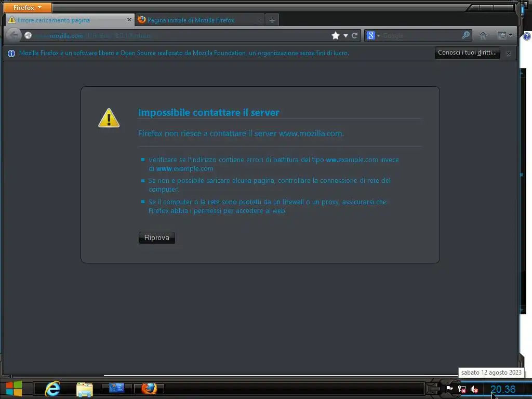Launch Internet Explorer from the taskbar
The width and height of the screenshot is (532, 399).
[x=52, y=389]
